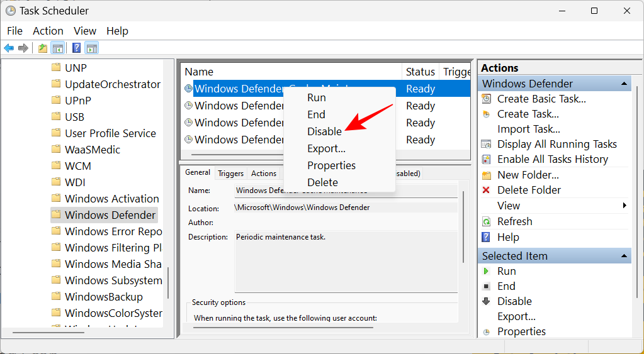Click the Up One Level folder icon
The width and height of the screenshot is (644, 354).
[x=42, y=48]
